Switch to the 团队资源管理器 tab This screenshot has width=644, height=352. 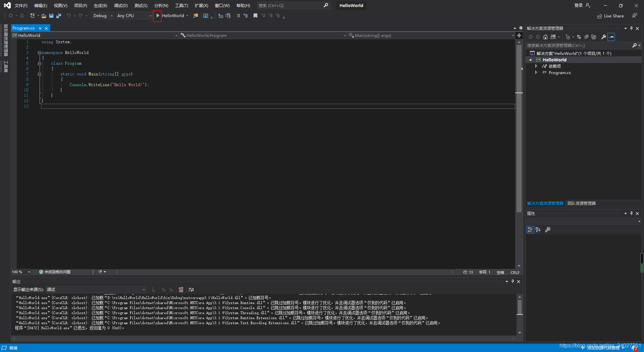[x=581, y=203]
